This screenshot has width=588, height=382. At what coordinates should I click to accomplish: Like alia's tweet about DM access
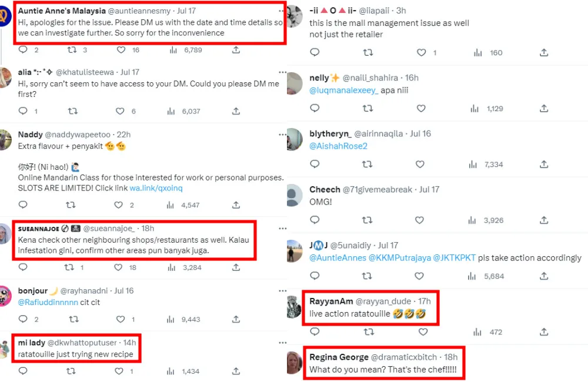pos(120,111)
